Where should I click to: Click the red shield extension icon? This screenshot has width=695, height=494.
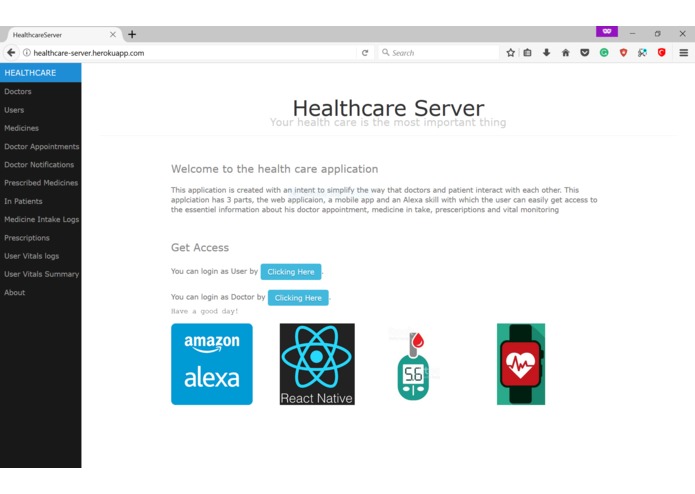point(623,53)
